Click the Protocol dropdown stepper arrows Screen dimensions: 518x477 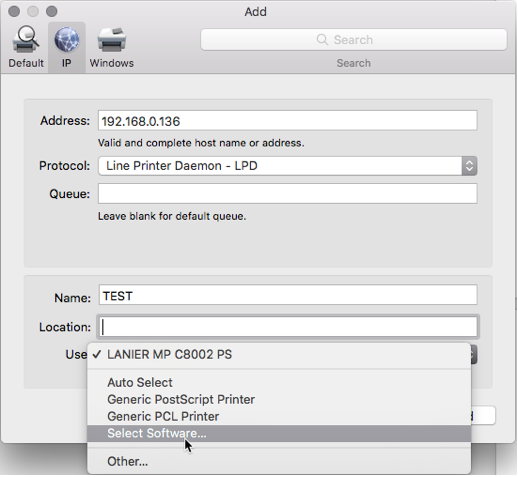469,166
